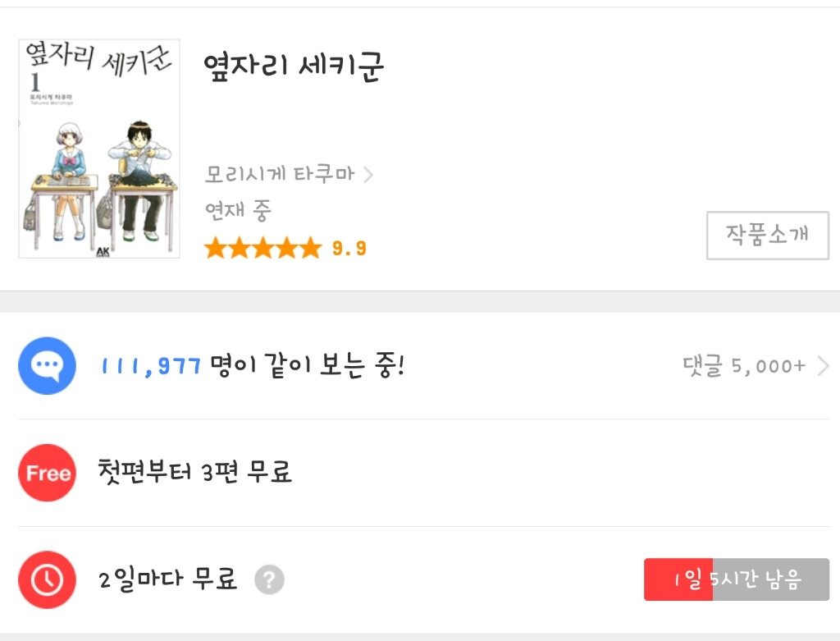Click the 1일 5시간 남음 timer bar
This screenshot has width=840, height=641.
736,579
